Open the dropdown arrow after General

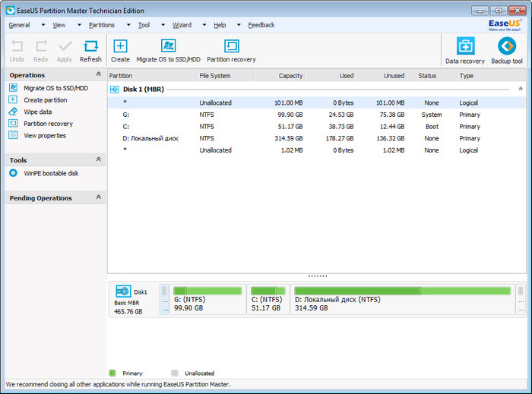pos(43,25)
